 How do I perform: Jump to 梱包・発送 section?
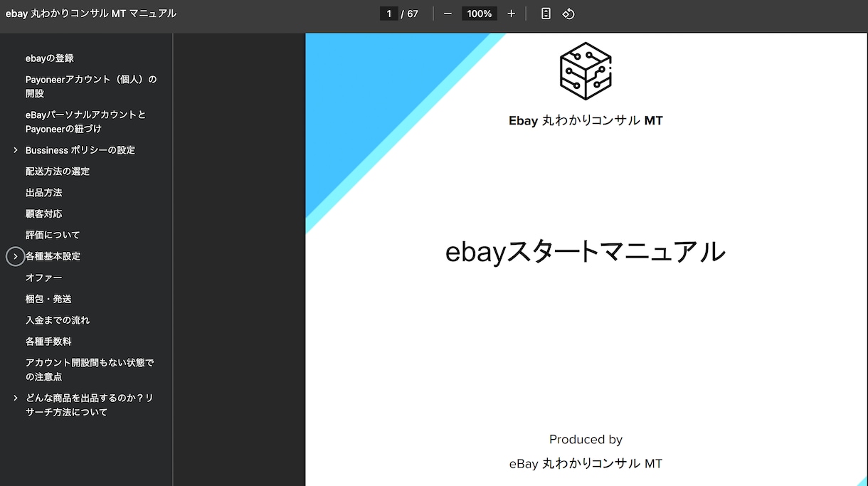pyautogui.click(x=48, y=299)
